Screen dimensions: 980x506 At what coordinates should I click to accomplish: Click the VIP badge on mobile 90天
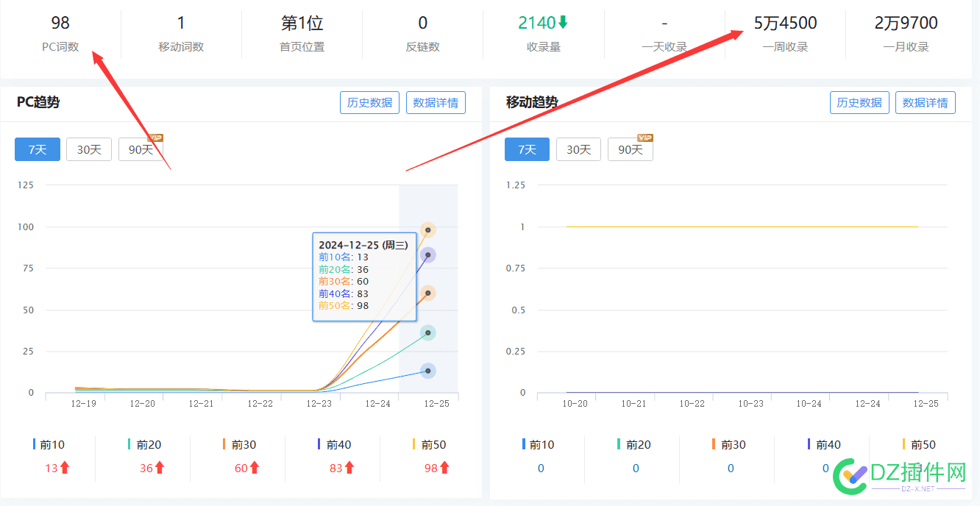point(645,138)
